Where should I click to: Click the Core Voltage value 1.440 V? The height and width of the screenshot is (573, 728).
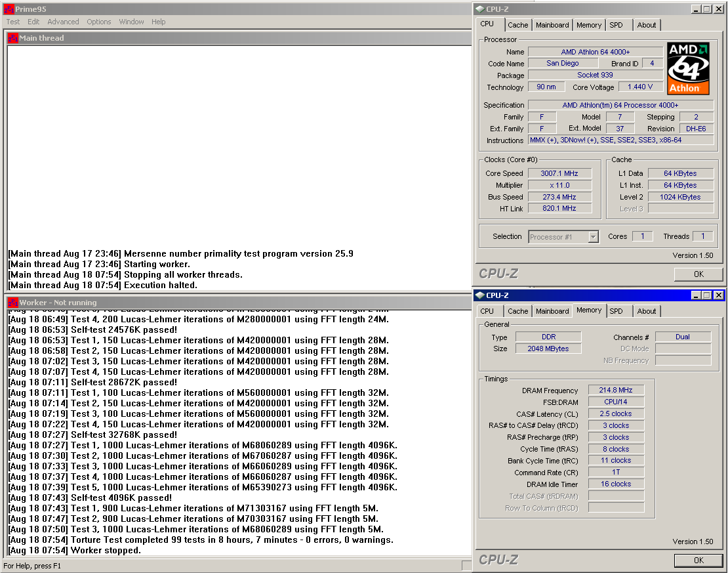pyautogui.click(x=639, y=87)
